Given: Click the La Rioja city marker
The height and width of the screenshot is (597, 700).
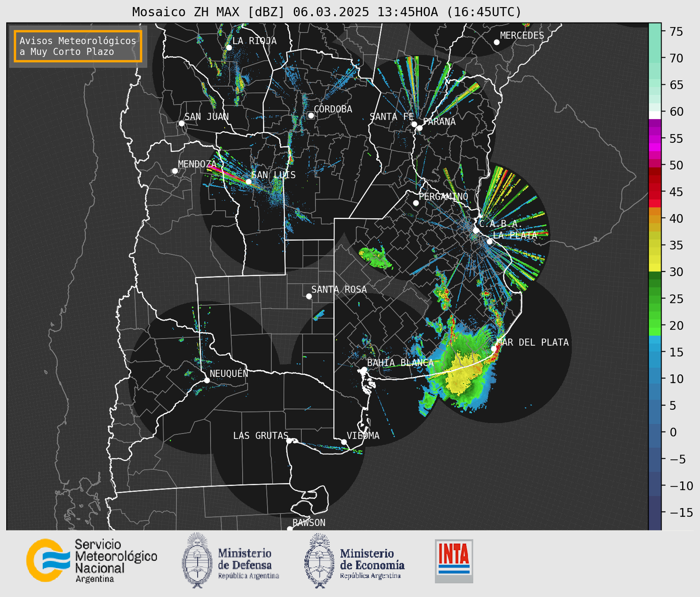Looking at the screenshot, I should click(229, 48).
